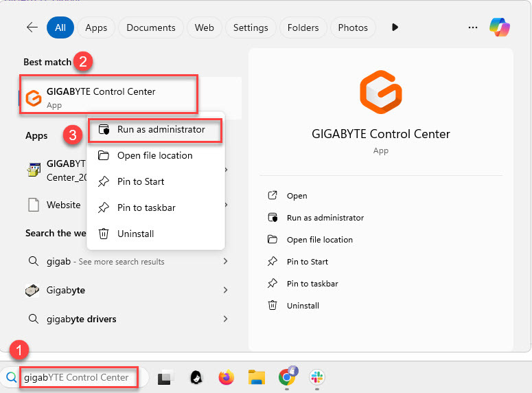Show more filter tabs with play arrow
This screenshot has height=393, width=532.
point(395,27)
